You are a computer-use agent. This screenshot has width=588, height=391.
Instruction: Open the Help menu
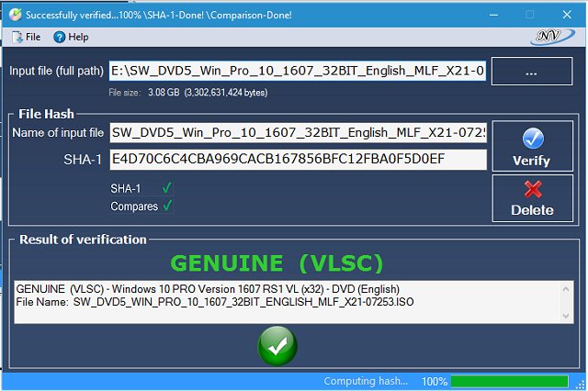71,37
